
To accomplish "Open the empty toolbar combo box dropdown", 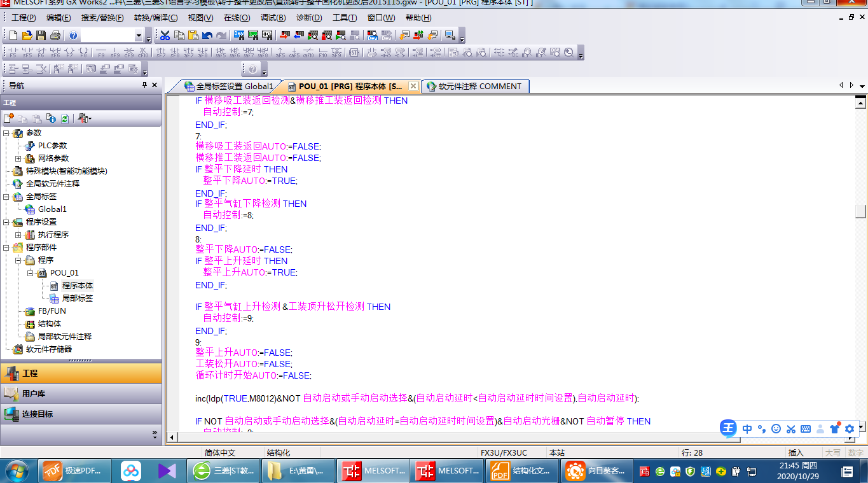I will point(139,36).
